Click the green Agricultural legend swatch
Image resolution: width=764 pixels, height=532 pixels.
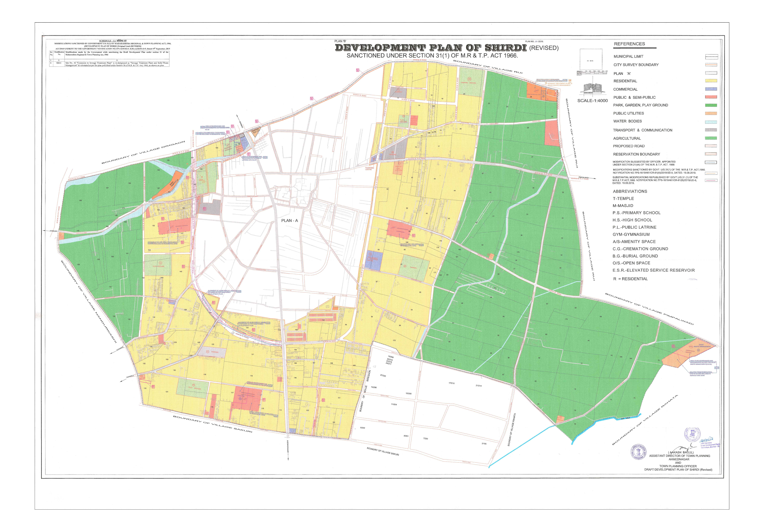tap(711, 138)
